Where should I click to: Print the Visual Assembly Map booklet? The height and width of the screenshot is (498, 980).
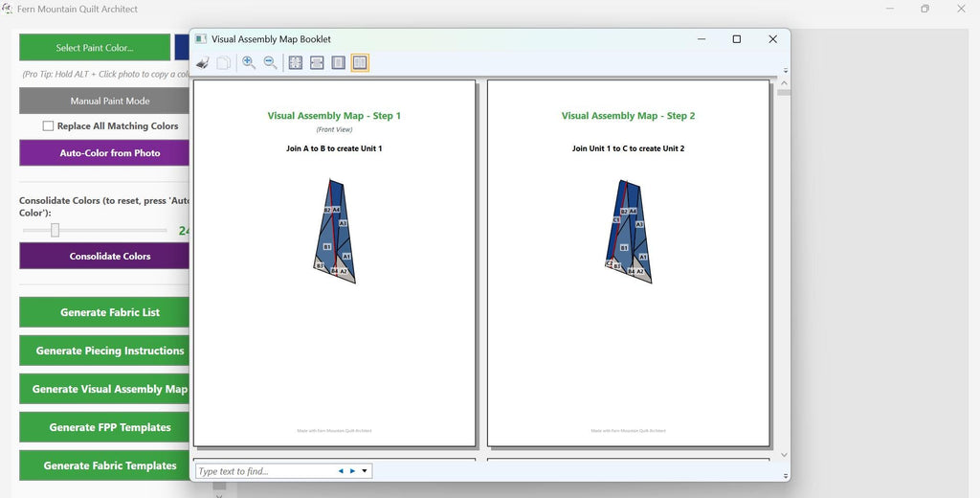[203, 62]
